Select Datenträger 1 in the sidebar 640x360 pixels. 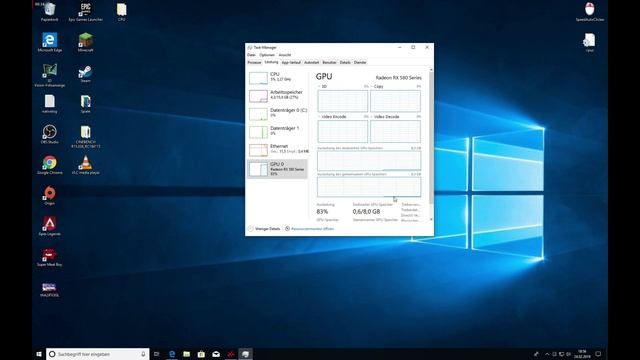278,131
